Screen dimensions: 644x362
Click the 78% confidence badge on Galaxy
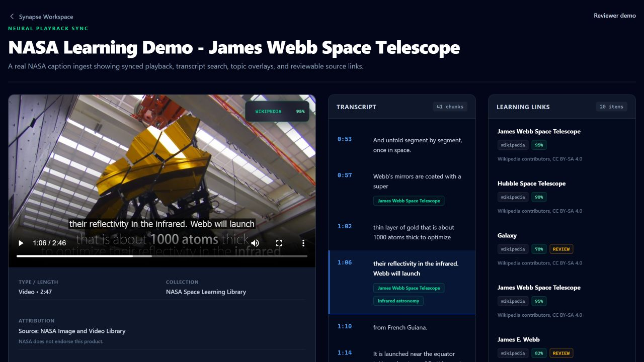point(539,249)
